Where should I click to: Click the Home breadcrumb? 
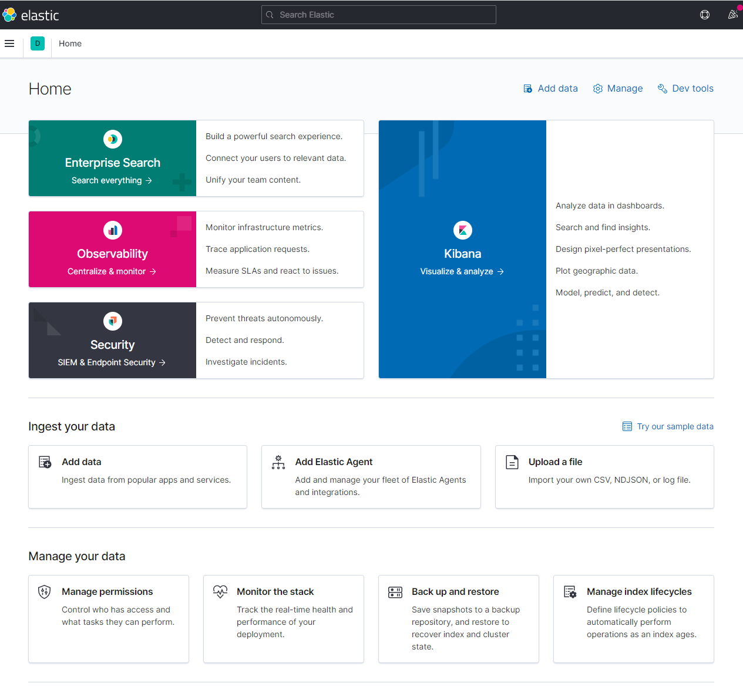coord(70,43)
